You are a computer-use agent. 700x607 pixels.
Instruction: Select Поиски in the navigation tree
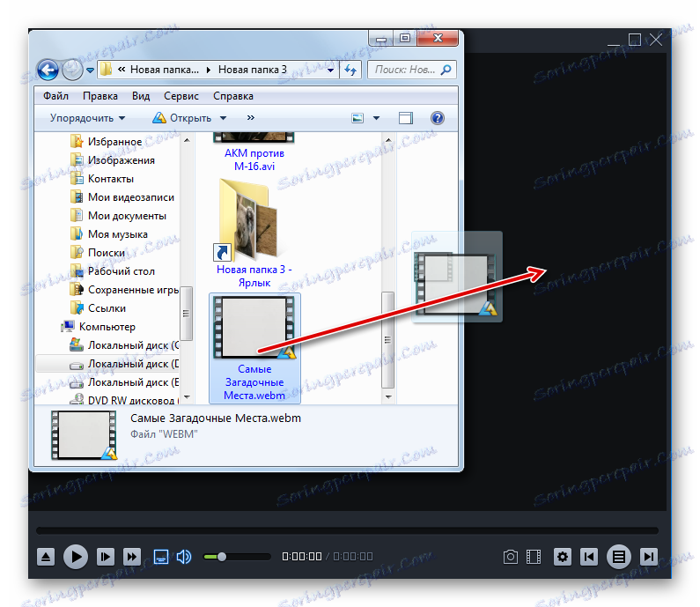[98, 253]
